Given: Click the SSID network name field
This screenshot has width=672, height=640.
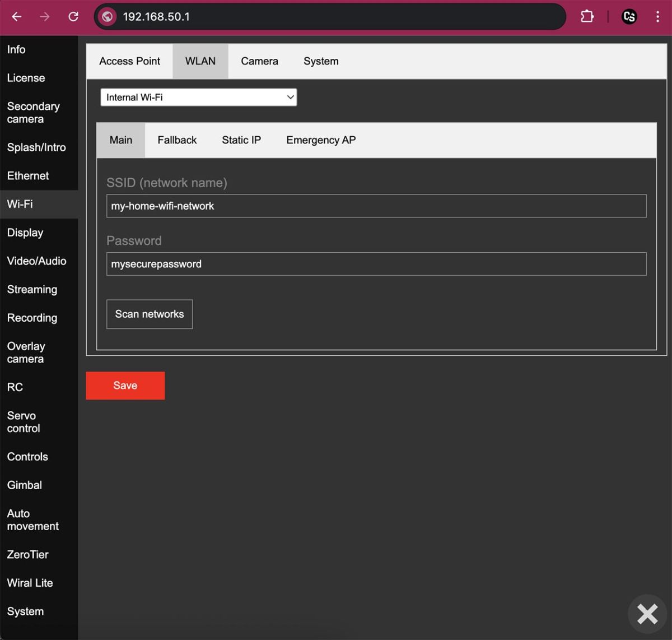Looking at the screenshot, I should point(376,206).
